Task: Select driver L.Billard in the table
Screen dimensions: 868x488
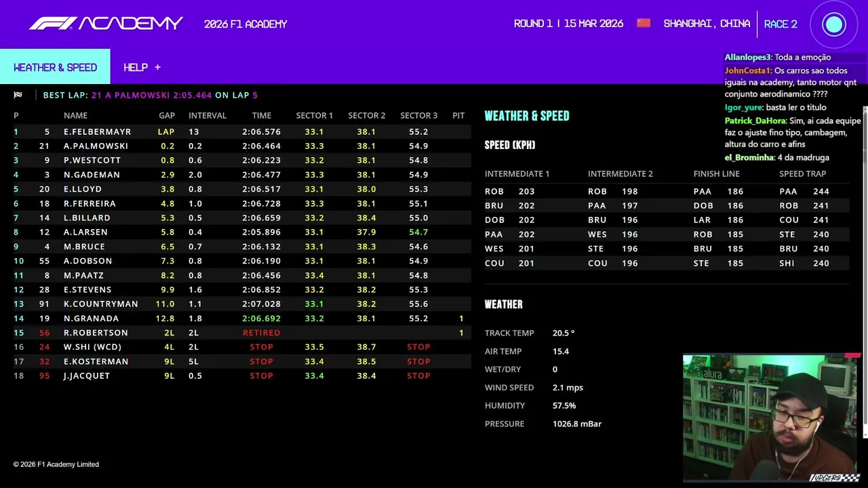Action: click(x=87, y=218)
